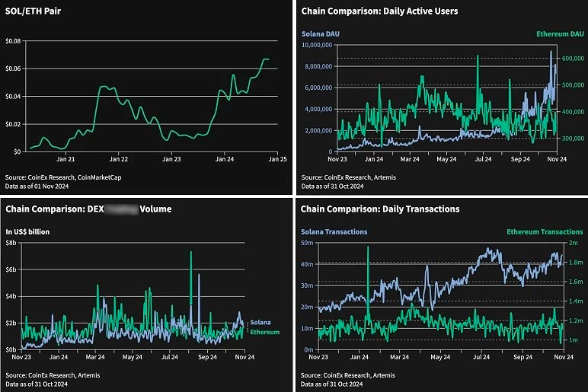588x392 pixels.
Task: Click the 50m axis label on Daily Transactions chart
Action: (308, 242)
